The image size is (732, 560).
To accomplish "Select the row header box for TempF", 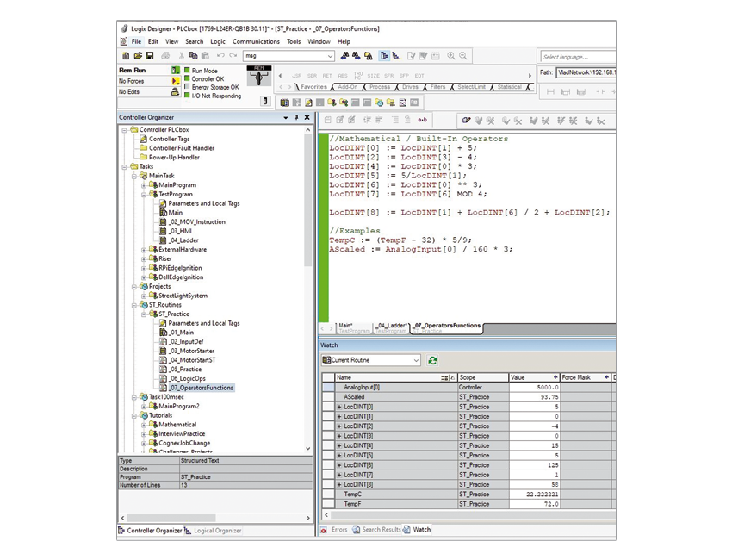I will pyautogui.click(x=329, y=504).
